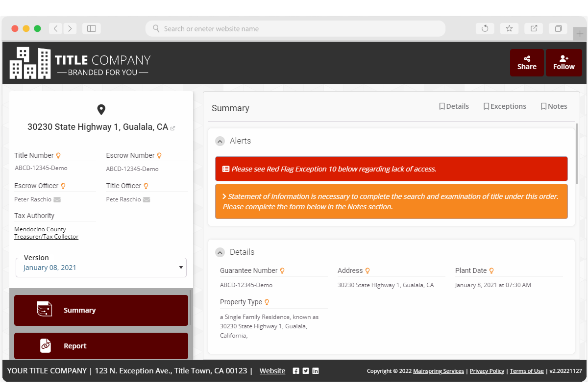Collapse the Alerts section
Image resolution: width=588 pixels, height=392 pixels.
click(x=220, y=141)
